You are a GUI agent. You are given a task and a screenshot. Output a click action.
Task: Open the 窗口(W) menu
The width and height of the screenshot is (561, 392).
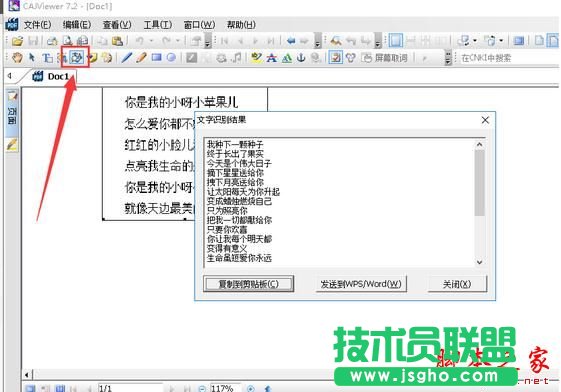click(x=199, y=25)
